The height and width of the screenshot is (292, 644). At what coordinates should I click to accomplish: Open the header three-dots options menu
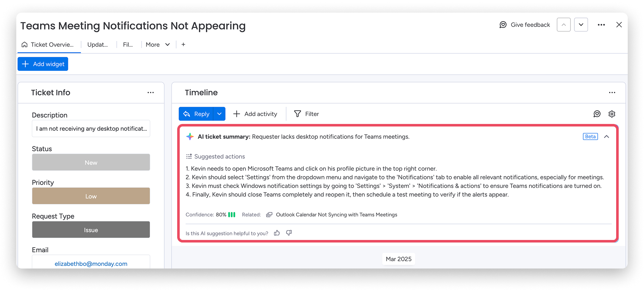601,25
